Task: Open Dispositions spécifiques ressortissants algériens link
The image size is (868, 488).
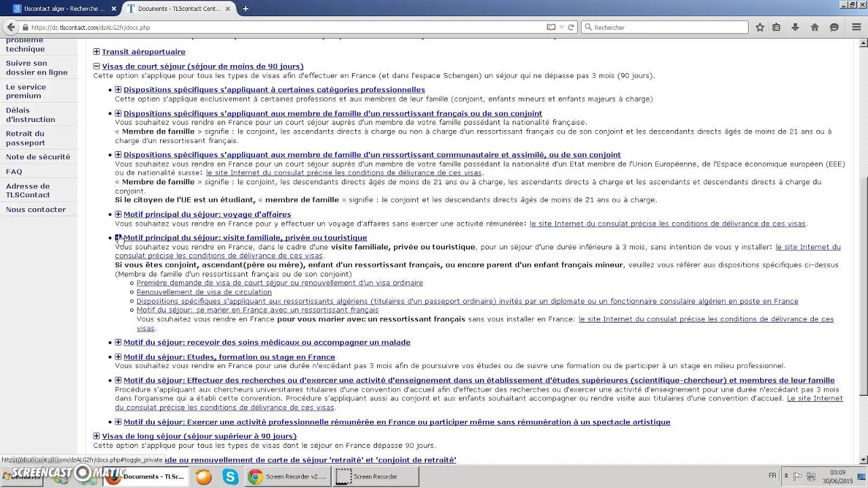Action: pos(467,301)
